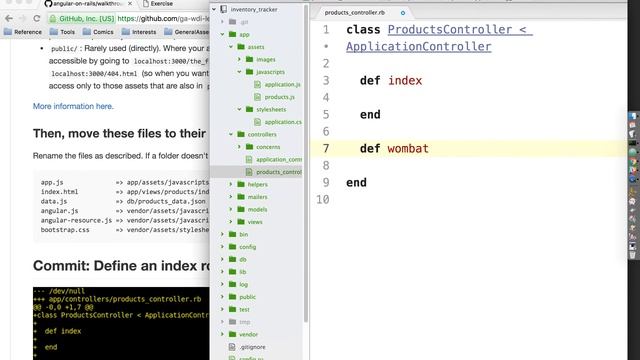Click the db/products_data.json path text
640x360 pixels.
(x=166, y=201)
